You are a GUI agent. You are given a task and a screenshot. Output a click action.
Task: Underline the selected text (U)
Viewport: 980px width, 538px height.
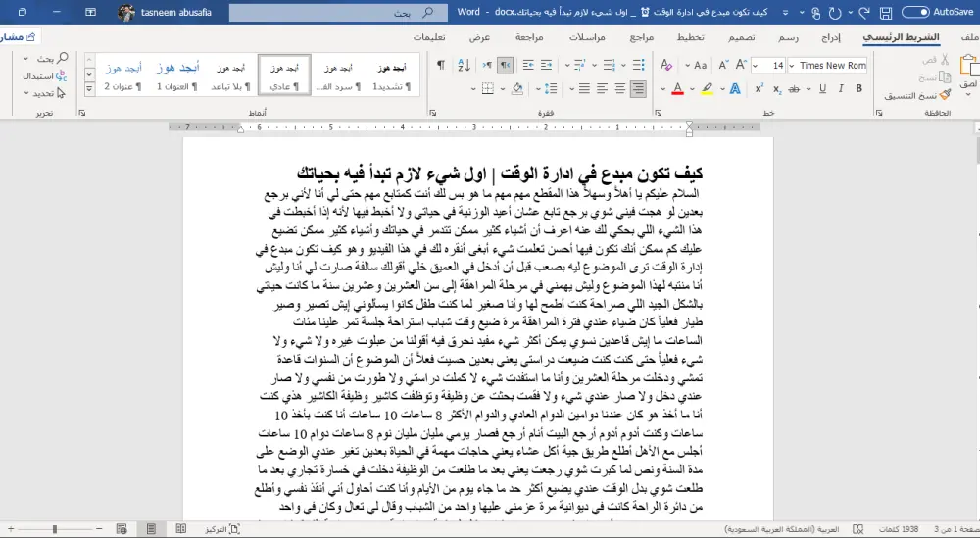pos(822,89)
